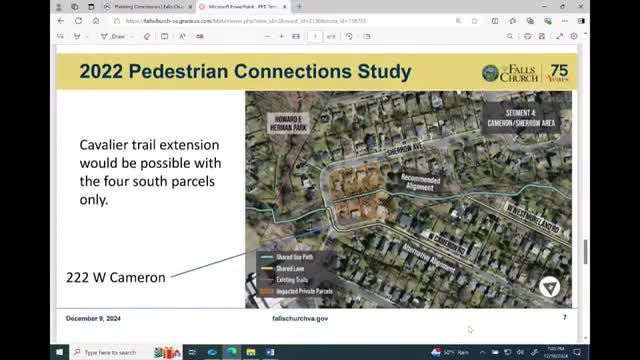640x360 pixels.
Task: Close the Planning Commission tab
Action: point(190,7)
